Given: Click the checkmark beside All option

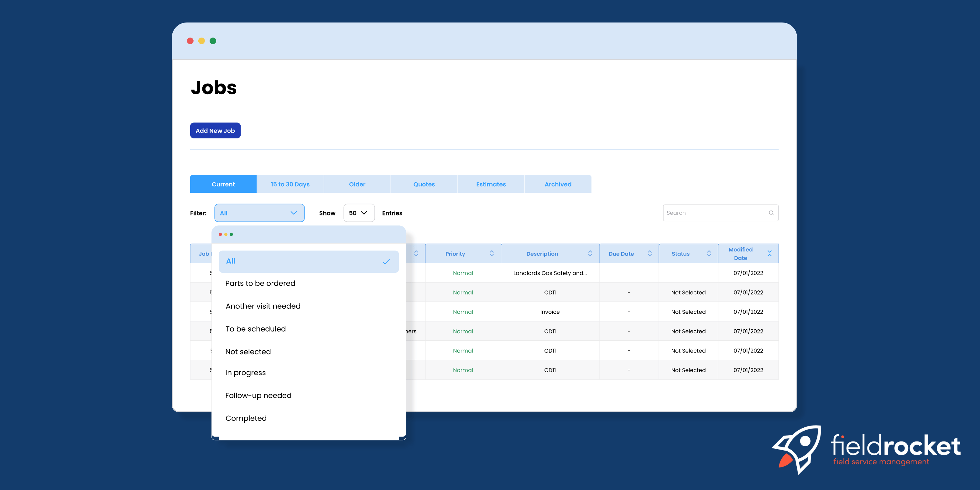Looking at the screenshot, I should point(386,261).
